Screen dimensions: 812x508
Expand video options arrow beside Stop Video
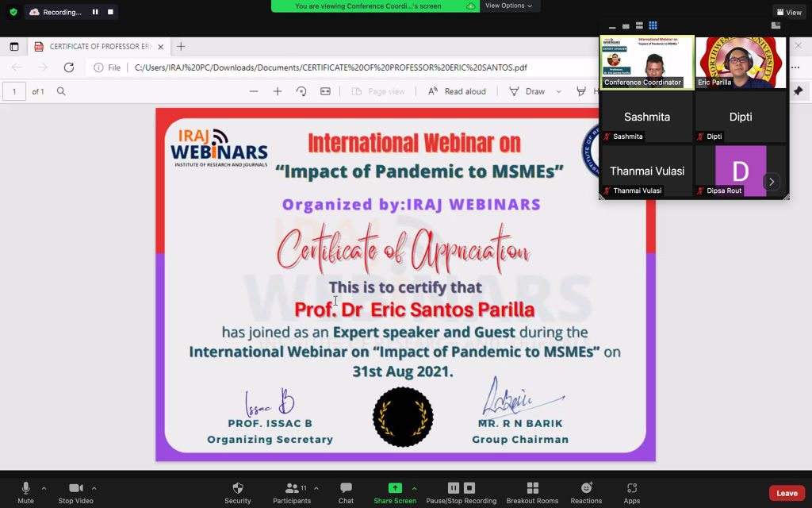(x=94, y=488)
